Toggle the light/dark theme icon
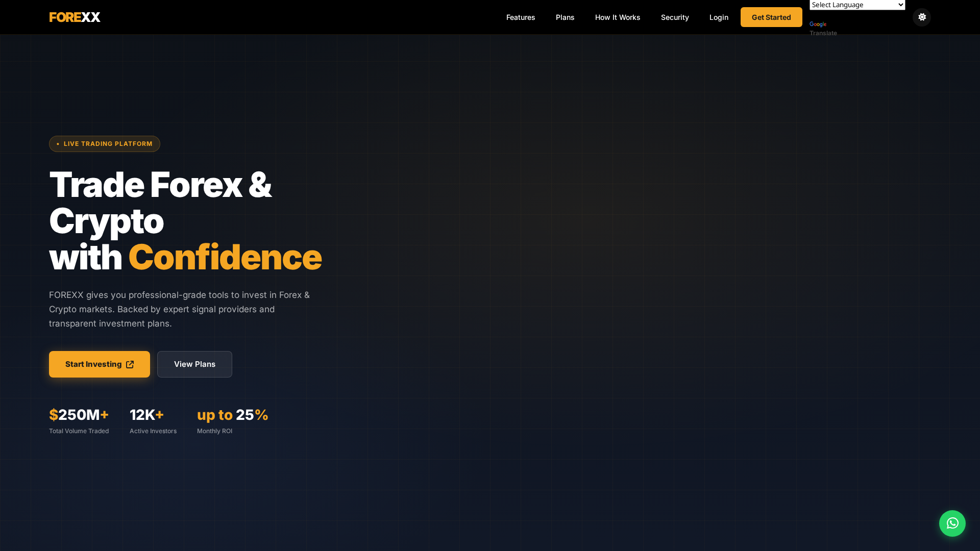The width and height of the screenshot is (980, 551). 922,17
